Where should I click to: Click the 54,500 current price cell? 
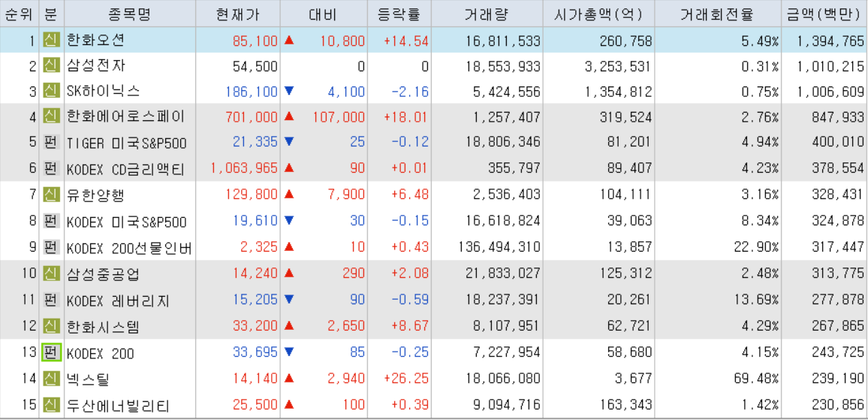(255, 66)
